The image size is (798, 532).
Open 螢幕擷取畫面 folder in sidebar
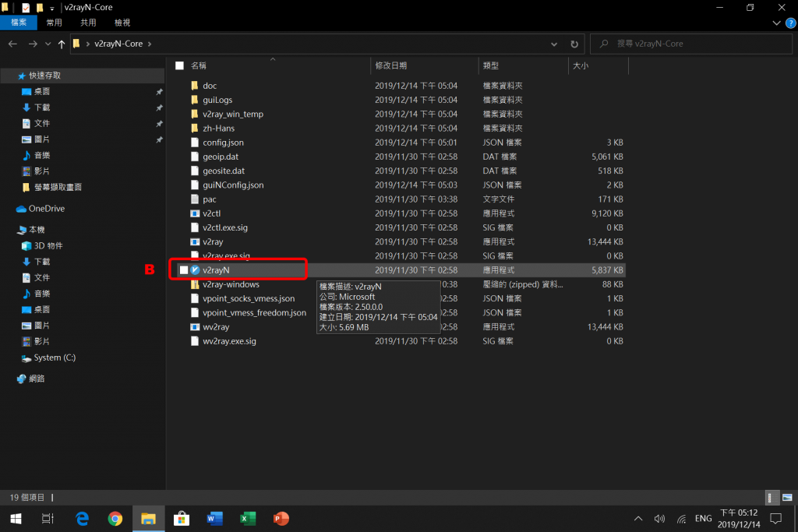tap(58, 187)
